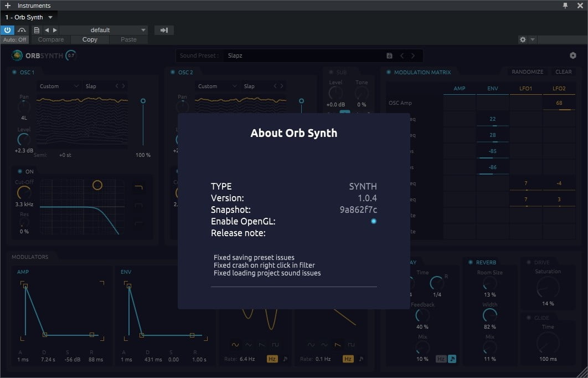Select next OSC 2 wavetable arrow
This screenshot has width=588, height=378.
282,86
